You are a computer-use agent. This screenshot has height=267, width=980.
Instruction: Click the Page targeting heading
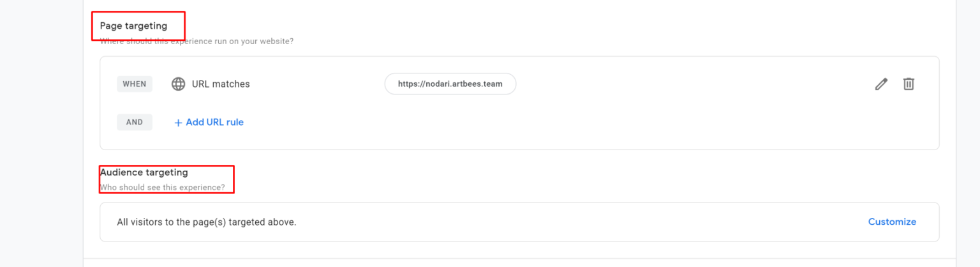coord(133,26)
